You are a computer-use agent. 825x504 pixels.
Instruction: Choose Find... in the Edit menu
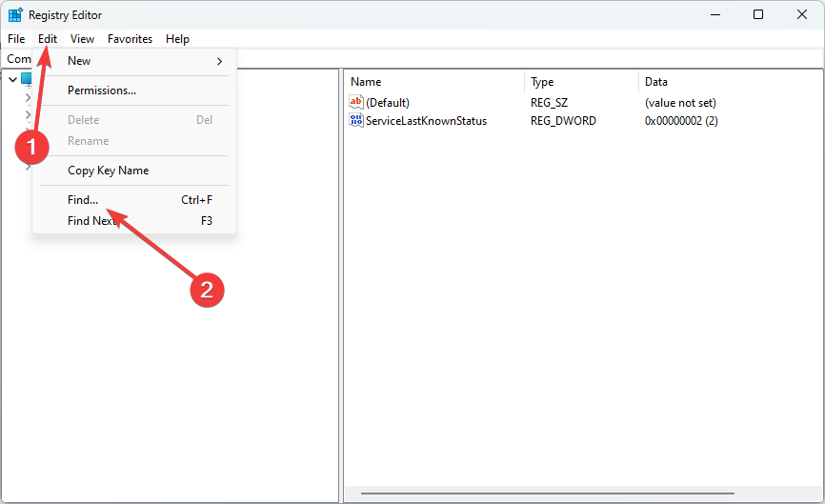click(x=83, y=200)
